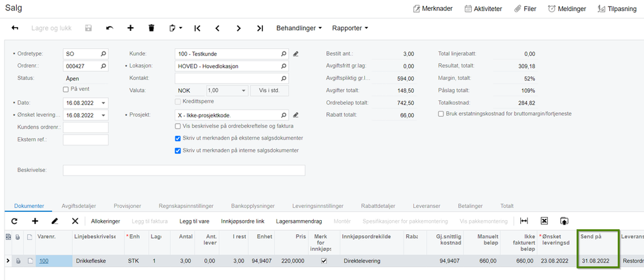Viewport: 644px width, 280px height.
Task: Click the Ekstern ref. input field
Action: [86, 140]
